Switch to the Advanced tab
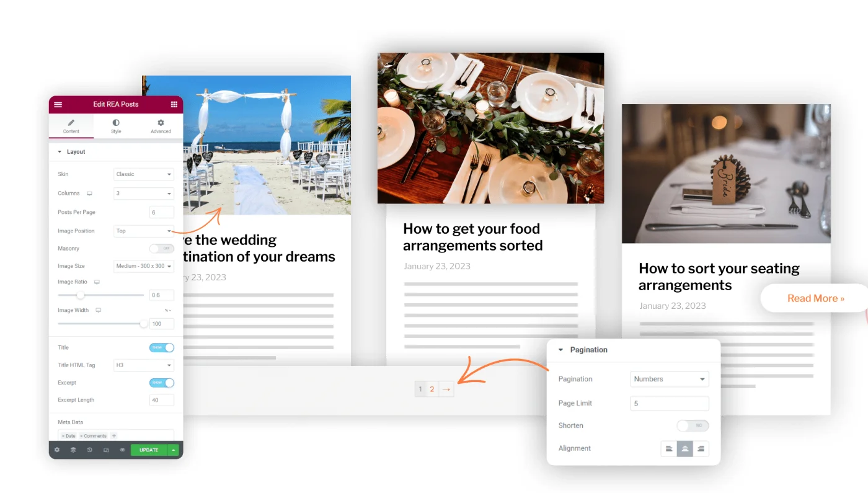Image resolution: width=868 pixels, height=493 pixels. (x=161, y=126)
